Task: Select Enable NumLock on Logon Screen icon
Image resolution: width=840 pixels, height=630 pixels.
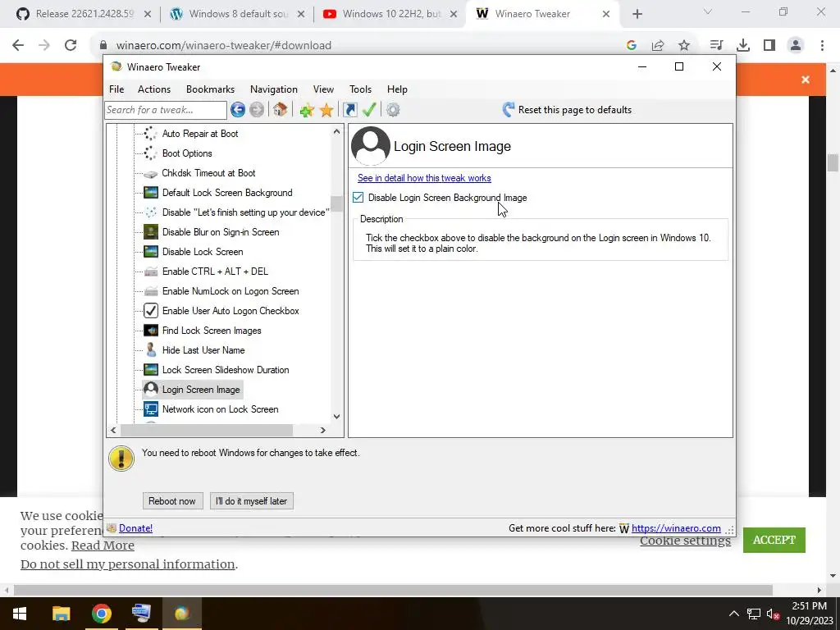Action: tap(151, 291)
